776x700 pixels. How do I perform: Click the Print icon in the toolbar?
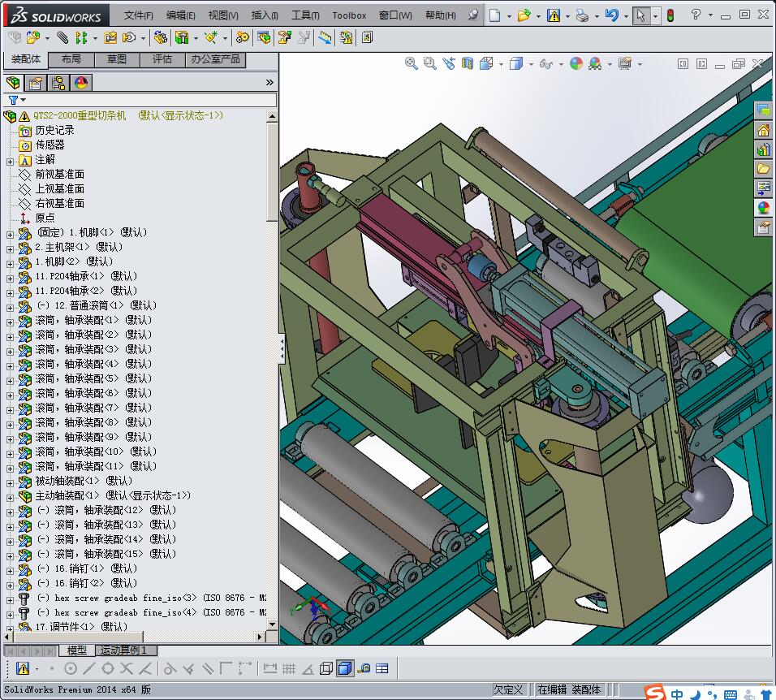(x=582, y=15)
